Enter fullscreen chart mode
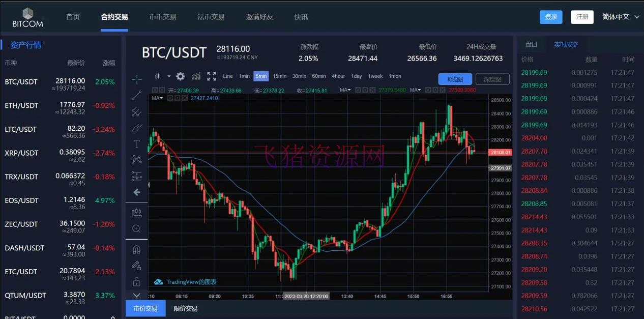 212,76
